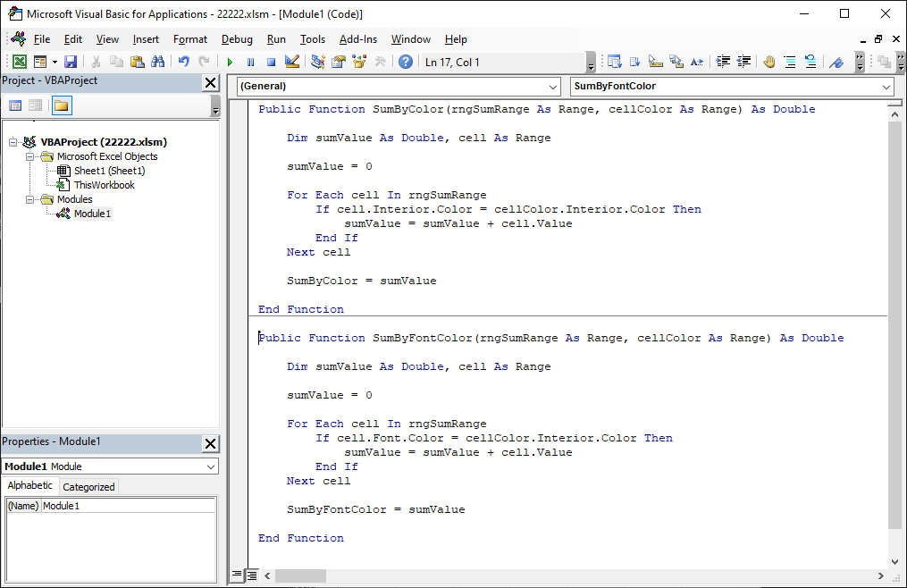This screenshot has width=907, height=588.
Task: Click the Find binoculars icon
Action: tap(158, 62)
